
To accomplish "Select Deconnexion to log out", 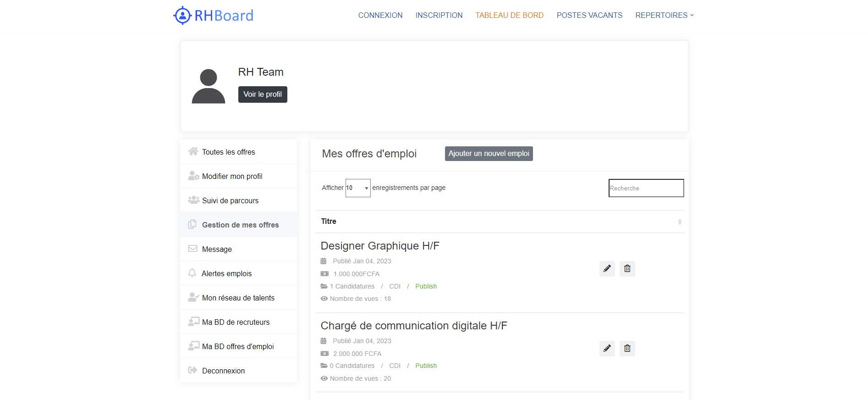I will pos(223,371).
